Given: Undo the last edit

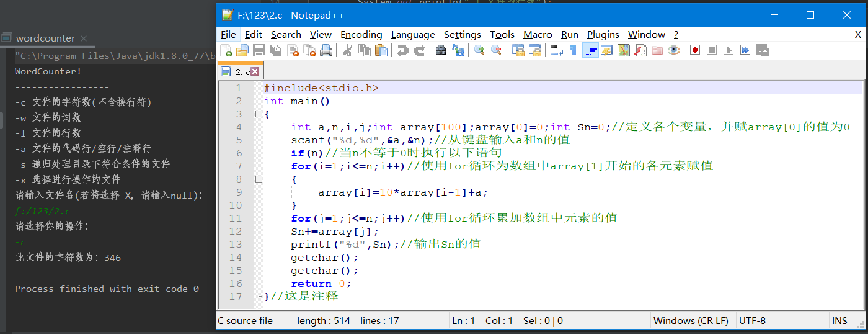Looking at the screenshot, I should [402, 50].
